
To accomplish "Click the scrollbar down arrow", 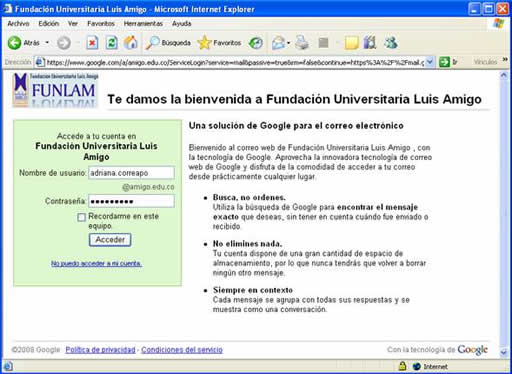I will [504, 352].
